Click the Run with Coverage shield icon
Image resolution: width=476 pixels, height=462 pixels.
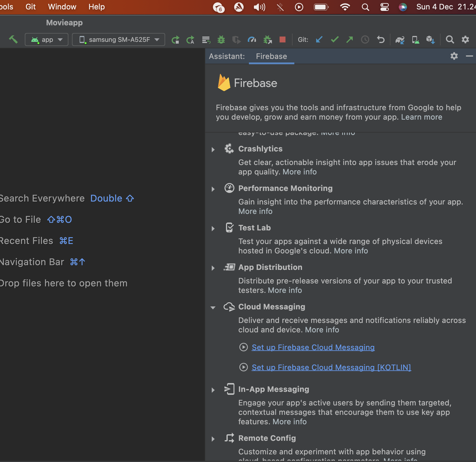[x=236, y=39]
